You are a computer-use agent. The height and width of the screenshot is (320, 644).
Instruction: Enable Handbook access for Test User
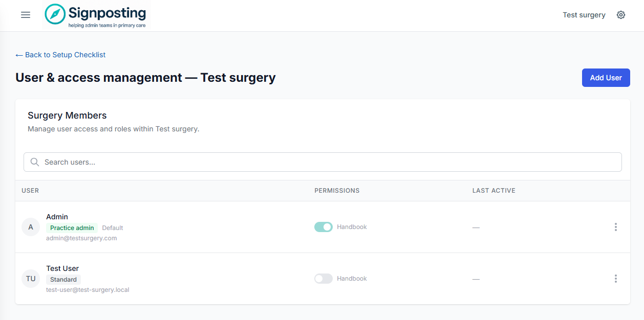(323, 278)
